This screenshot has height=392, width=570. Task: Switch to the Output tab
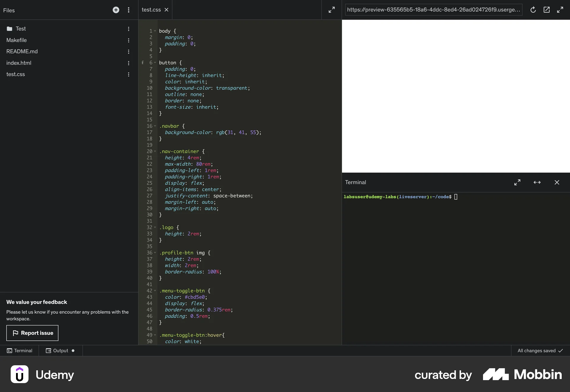(x=60, y=350)
